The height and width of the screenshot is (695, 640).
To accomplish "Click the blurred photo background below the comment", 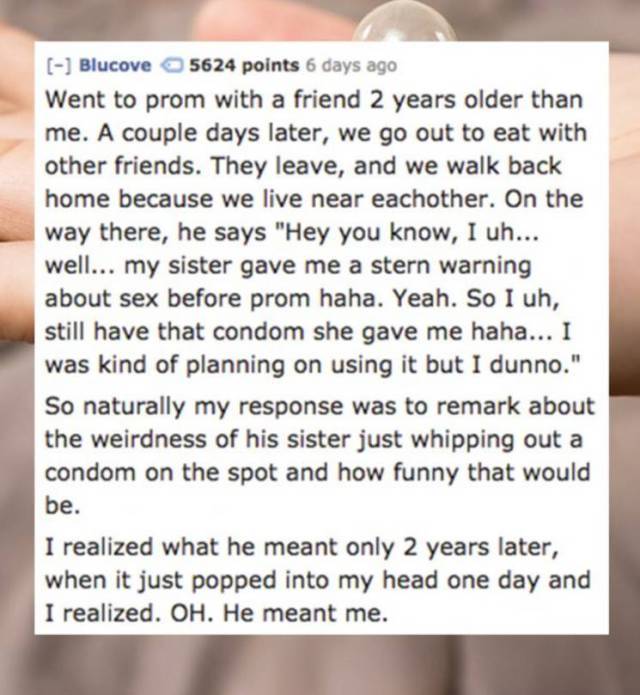I will tap(320, 665).
